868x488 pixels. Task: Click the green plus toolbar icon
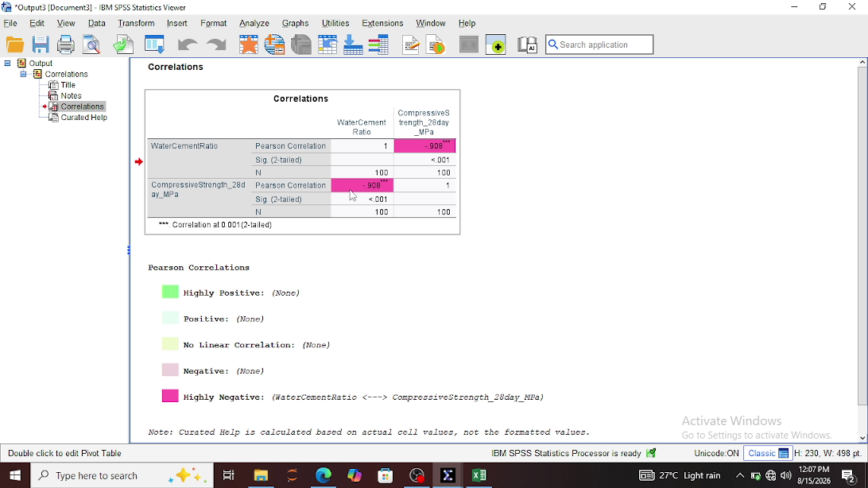tap(495, 45)
